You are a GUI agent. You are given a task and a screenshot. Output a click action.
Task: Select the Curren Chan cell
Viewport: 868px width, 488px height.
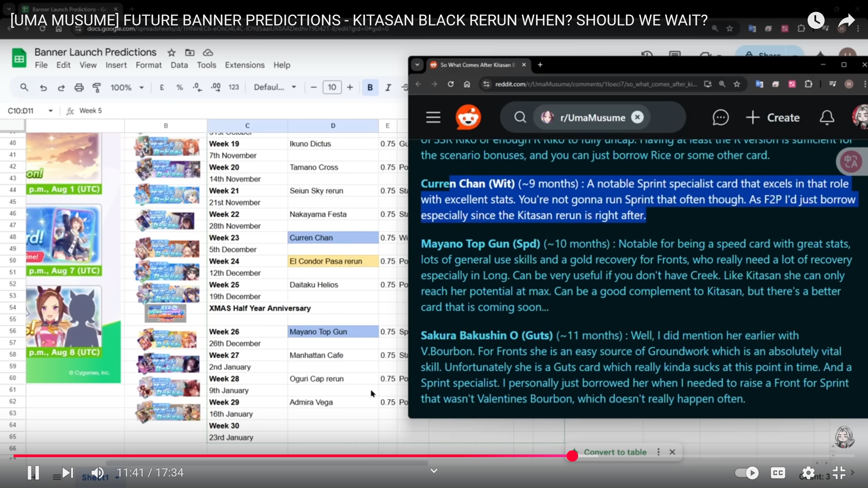(333, 238)
